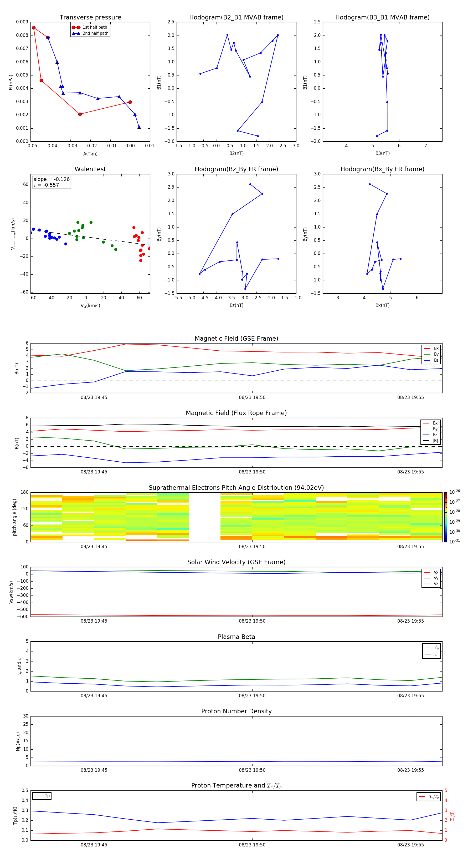
Task: Click the 'pitch angle (deg)' y-axis label
Action: 14,517
